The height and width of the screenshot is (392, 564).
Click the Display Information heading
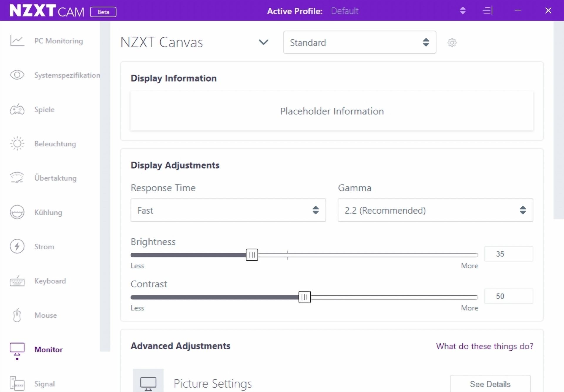pyautogui.click(x=174, y=78)
